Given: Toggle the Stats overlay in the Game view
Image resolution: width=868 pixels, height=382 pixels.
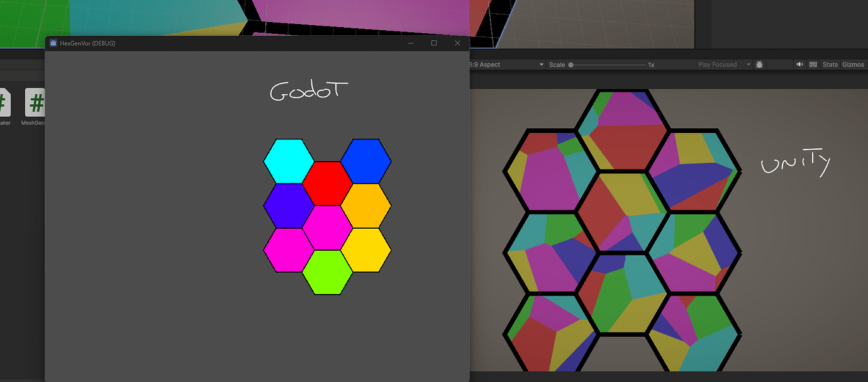Looking at the screenshot, I should point(830,64).
